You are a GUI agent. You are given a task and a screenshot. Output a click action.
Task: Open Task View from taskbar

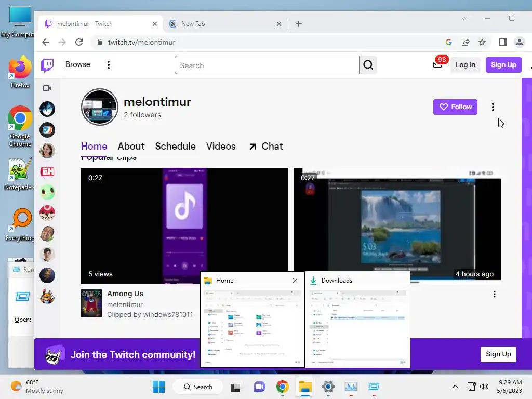[235, 387]
